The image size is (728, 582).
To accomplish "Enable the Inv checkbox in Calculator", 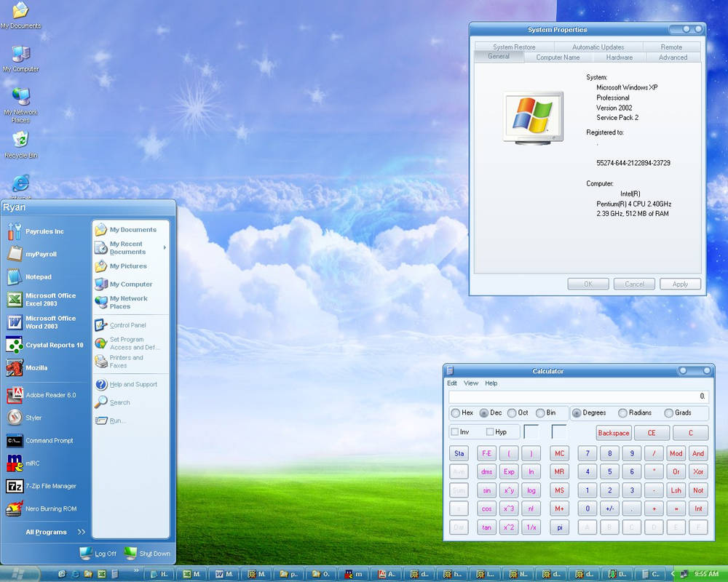I will 456,431.
